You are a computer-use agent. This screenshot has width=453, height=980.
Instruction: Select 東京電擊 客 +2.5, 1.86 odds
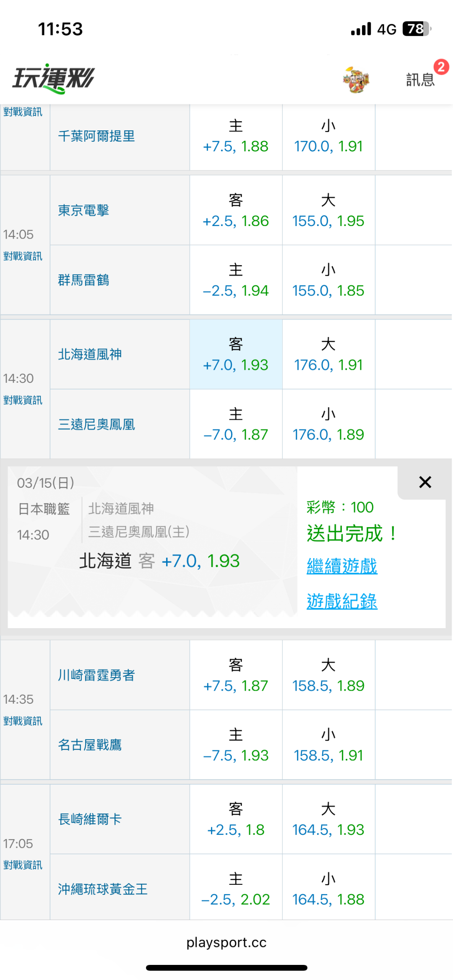(236, 211)
